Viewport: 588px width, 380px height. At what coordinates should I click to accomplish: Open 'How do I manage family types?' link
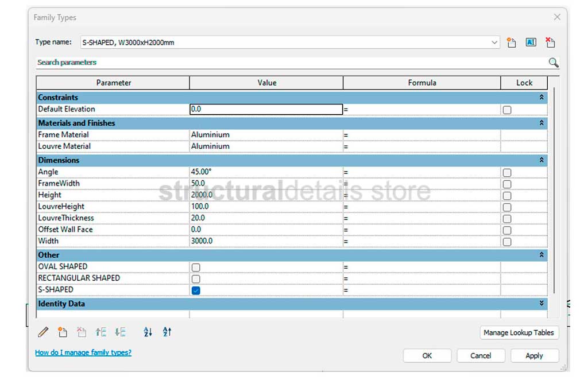coord(83,352)
